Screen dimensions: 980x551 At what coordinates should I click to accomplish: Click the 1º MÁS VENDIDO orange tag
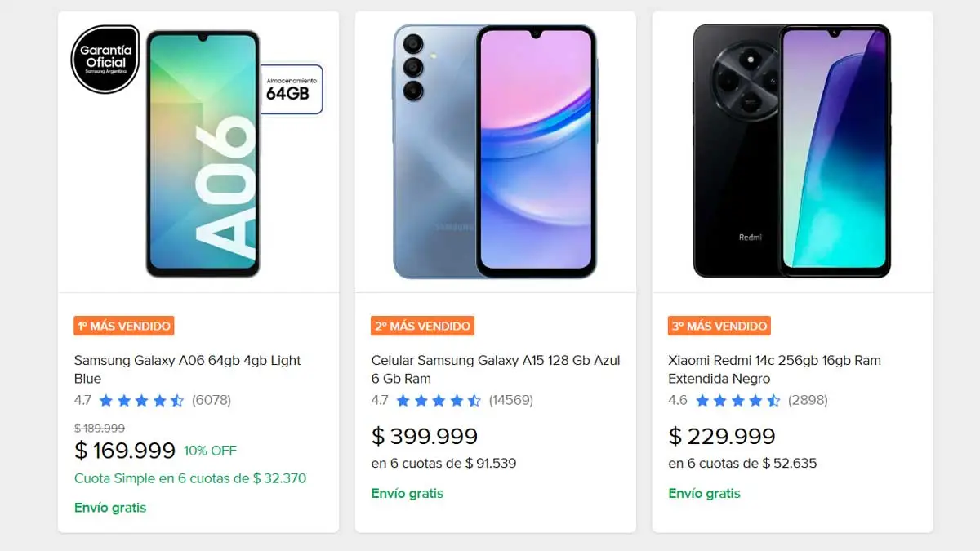124,326
